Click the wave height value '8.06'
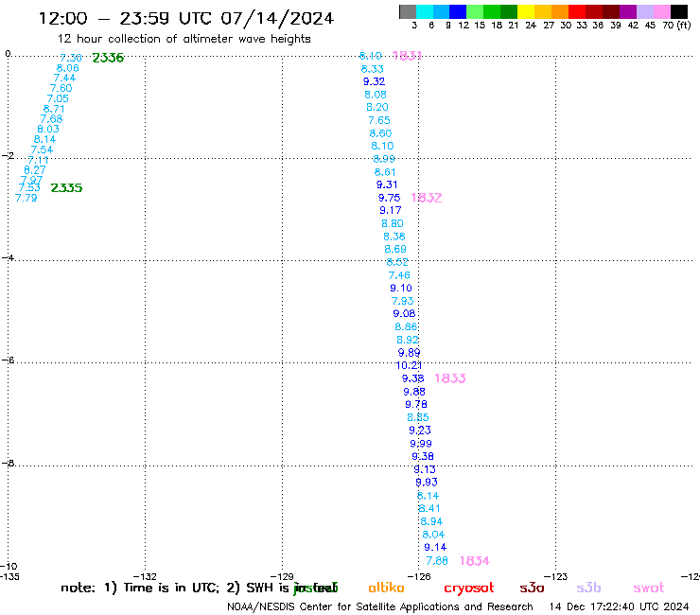This screenshot has height=615, width=700. 67,68
